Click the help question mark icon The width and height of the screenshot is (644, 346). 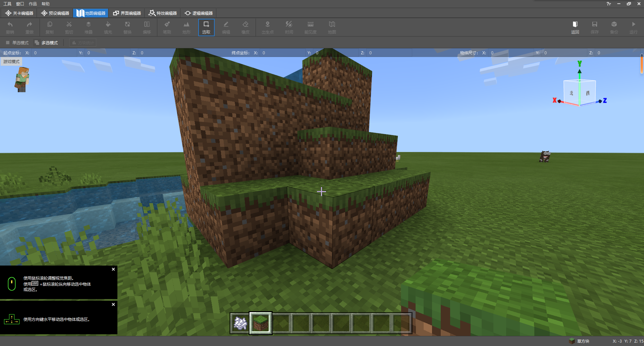click(609, 4)
